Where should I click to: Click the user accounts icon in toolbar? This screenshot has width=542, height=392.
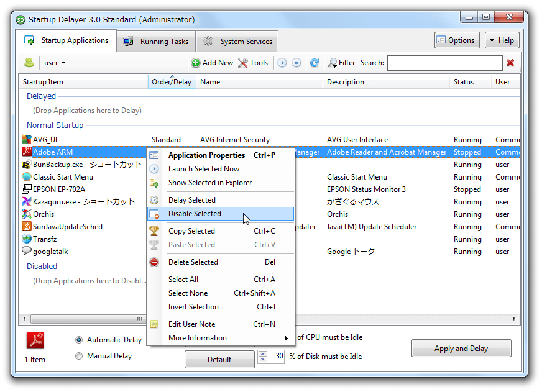pyautogui.click(x=29, y=63)
